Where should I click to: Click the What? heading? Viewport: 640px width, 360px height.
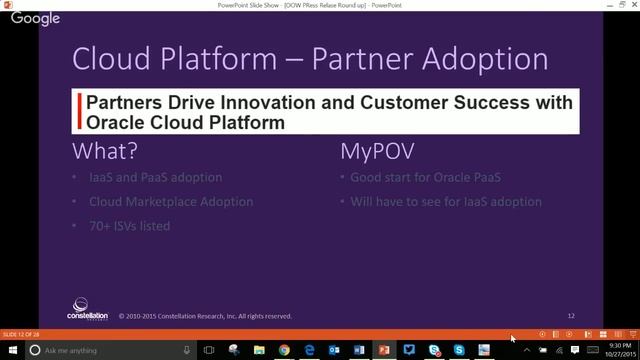[105, 151]
